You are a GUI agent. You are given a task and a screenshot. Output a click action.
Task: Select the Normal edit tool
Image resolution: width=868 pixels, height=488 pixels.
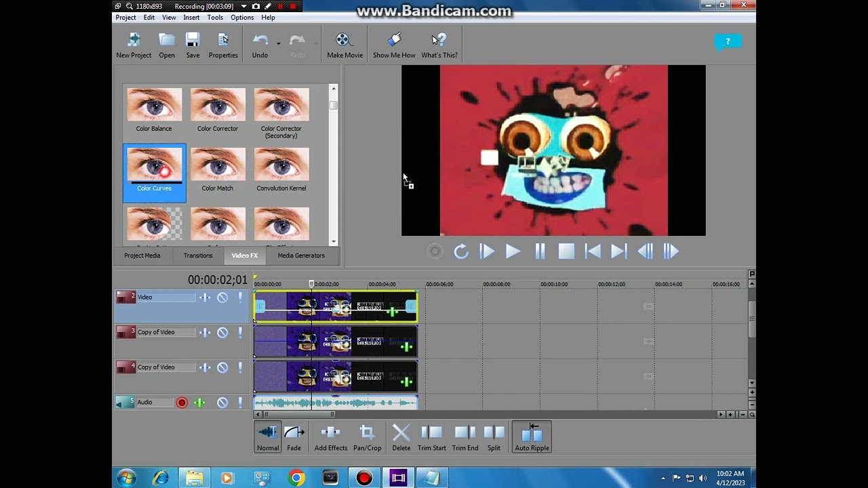(x=268, y=437)
